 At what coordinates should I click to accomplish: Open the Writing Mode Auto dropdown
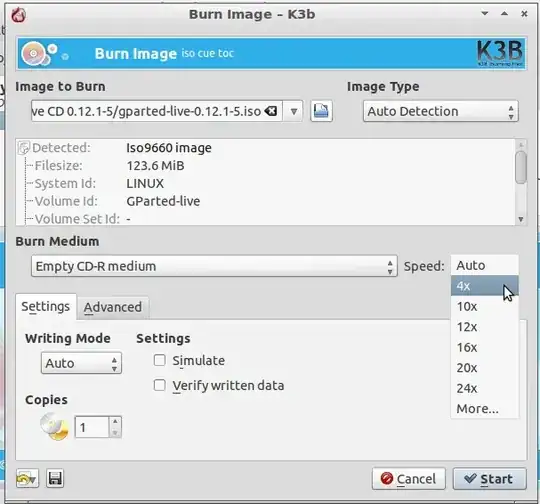81,363
